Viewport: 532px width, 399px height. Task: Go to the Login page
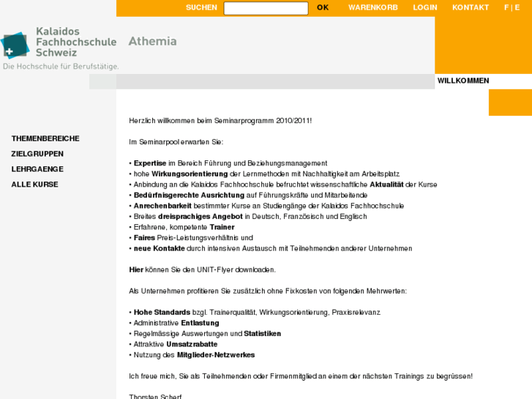click(x=425, y=7)
